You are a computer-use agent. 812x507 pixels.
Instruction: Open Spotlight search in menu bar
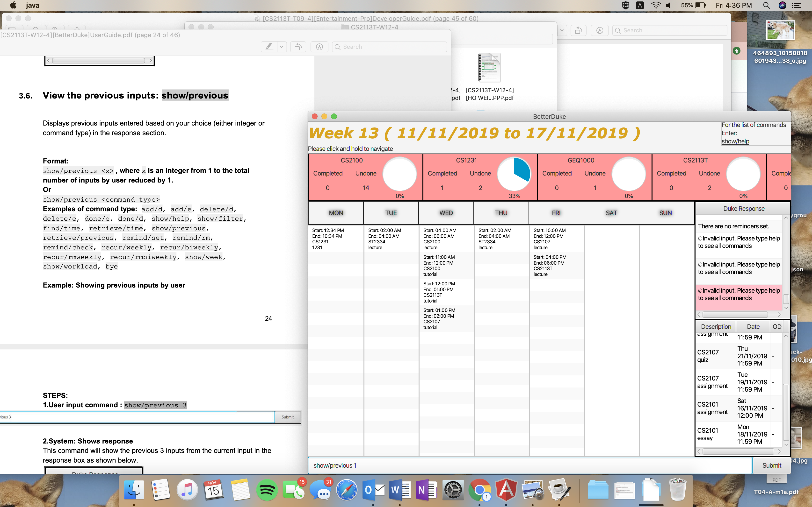(766, 5)
